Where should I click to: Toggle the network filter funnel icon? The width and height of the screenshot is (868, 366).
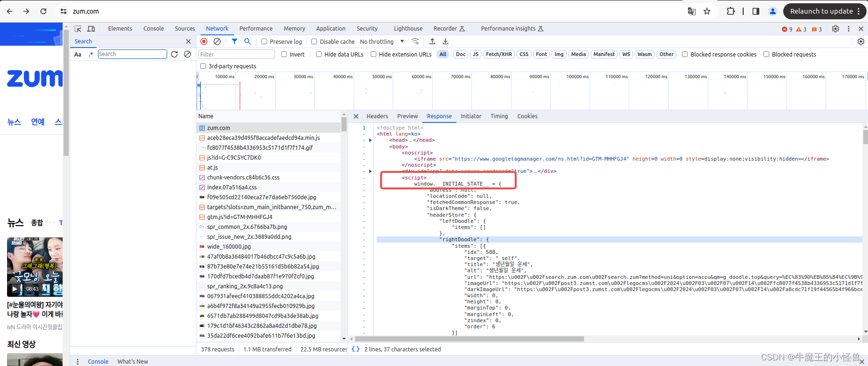pos(234,41)
